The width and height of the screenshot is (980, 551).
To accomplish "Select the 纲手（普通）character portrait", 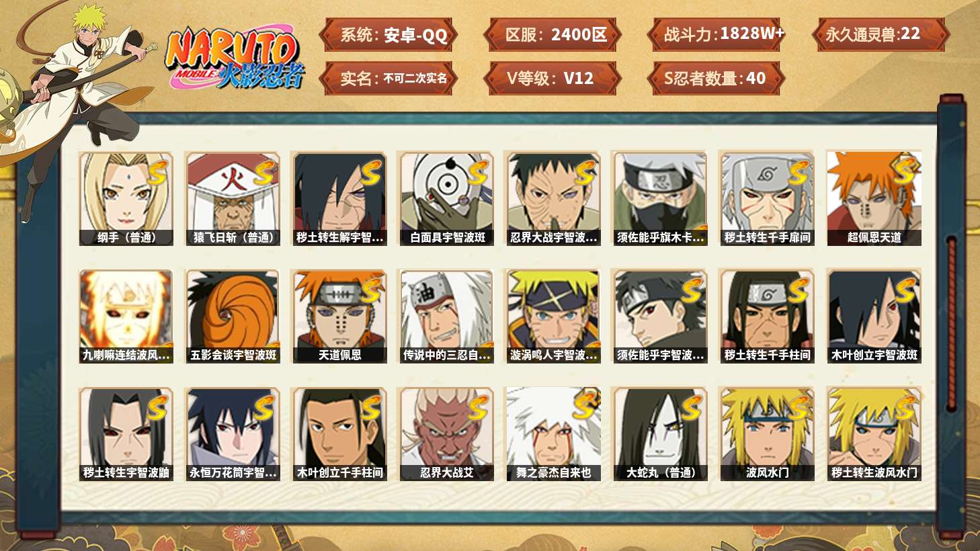I will [126, 198].
